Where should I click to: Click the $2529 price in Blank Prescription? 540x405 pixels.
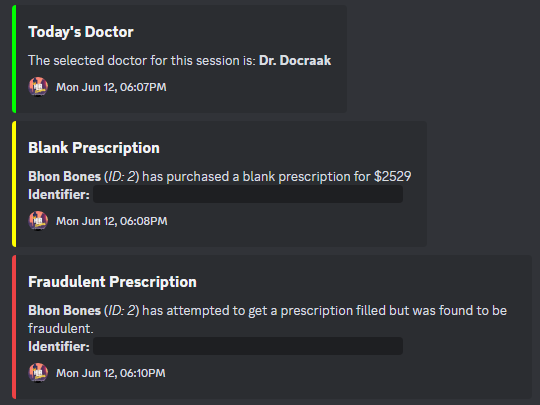393,177
